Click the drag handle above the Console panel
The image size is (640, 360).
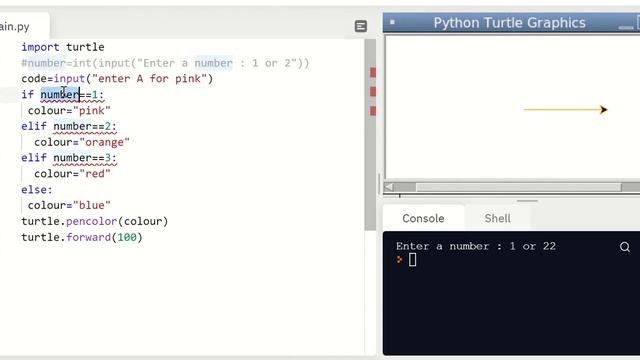pos(527,201)
